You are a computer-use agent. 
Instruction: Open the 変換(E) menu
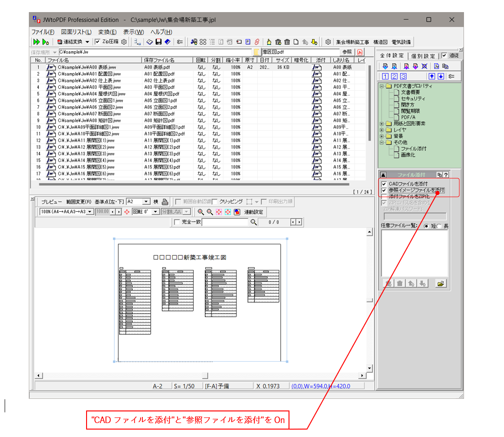(x=107, y=32)
